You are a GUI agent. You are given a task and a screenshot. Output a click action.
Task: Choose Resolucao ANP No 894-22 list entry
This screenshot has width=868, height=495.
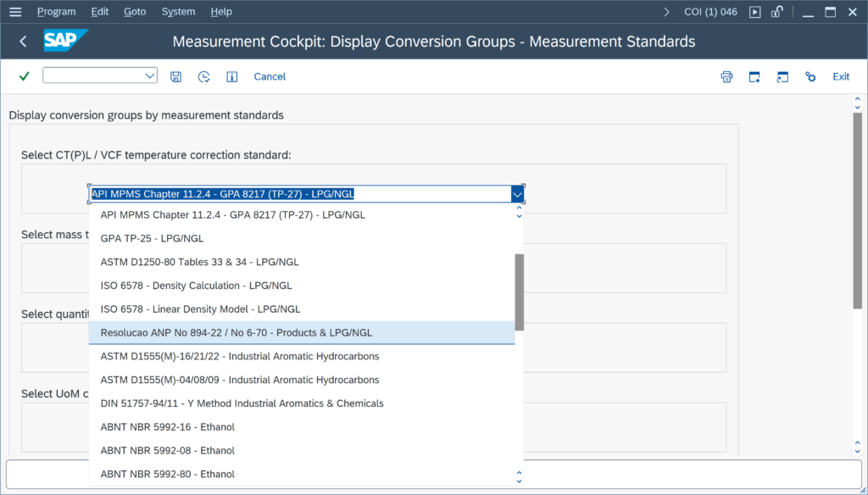(236, 332)
